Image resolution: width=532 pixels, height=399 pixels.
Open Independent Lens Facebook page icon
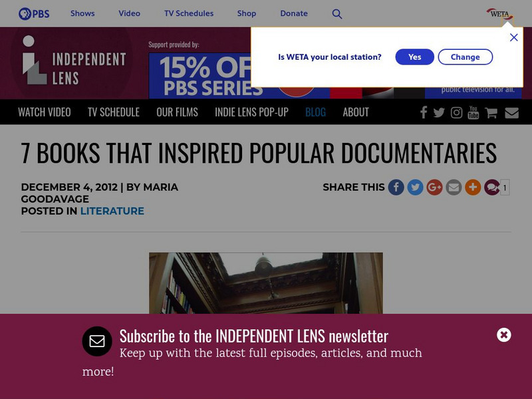click(x=424, y=112)
